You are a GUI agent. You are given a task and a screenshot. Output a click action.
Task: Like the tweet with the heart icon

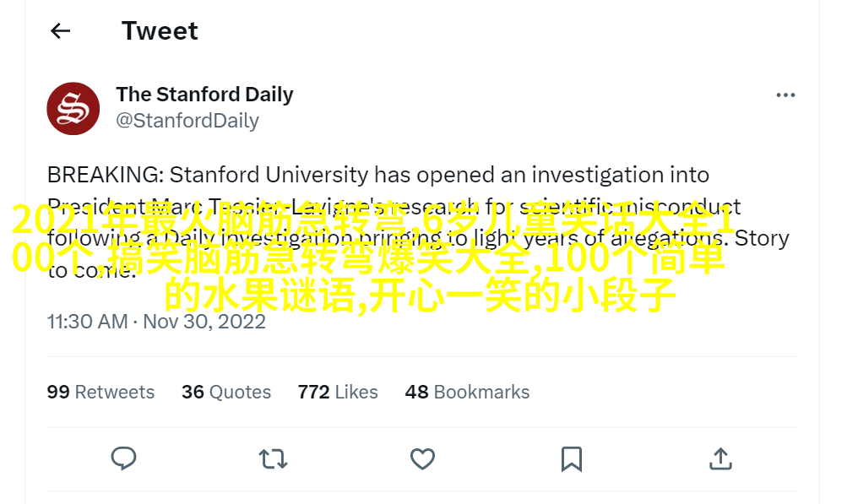click(x=422, y=458)
